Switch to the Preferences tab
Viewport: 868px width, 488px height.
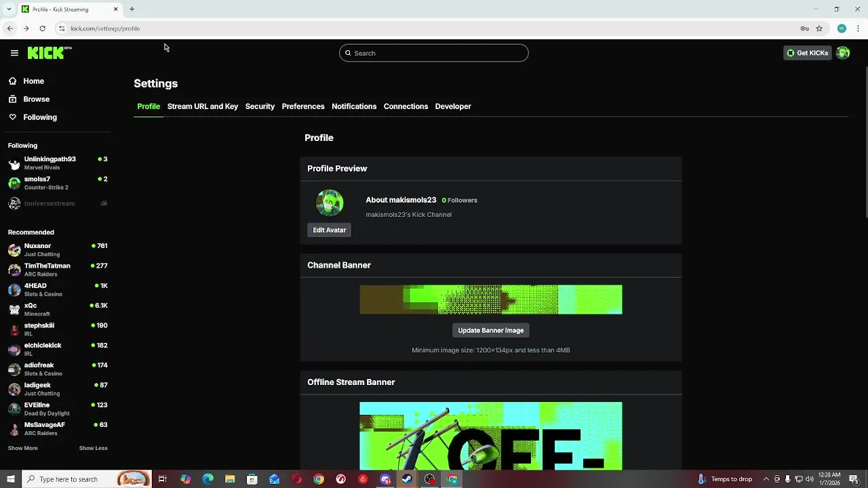303,106
